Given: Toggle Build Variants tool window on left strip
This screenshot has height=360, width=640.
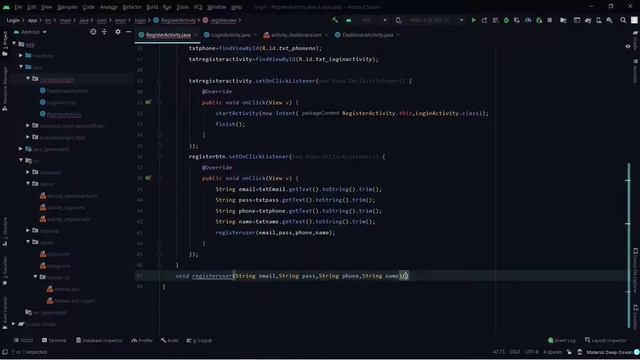Looking at the screenshot, I should pos(5,313).
